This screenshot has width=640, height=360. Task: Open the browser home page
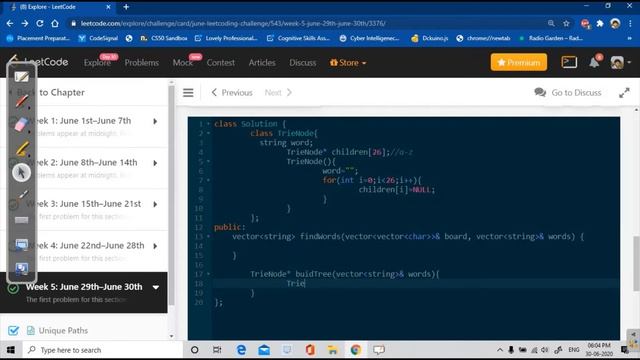[55, 24]
